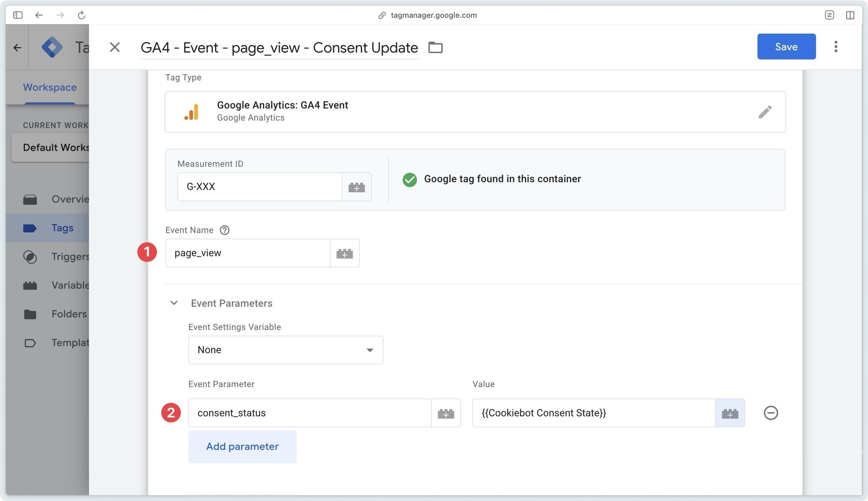Close the tag editor panel
Screen dimensions: 868x501
(x=115, y=47)
